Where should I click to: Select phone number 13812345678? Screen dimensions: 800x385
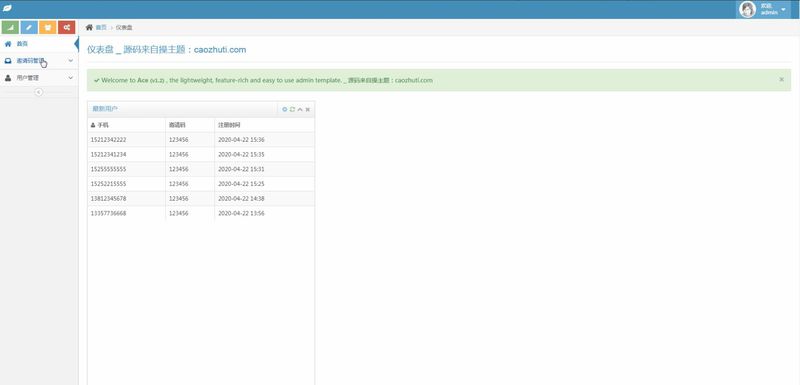pyautogui.click(x=108, y=199)
